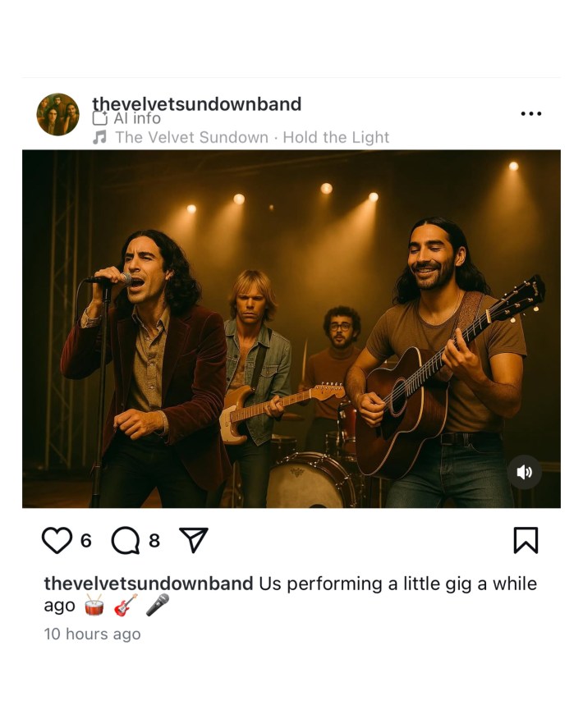583x728 pixels.
Task: Open the three-dot more options menu
Action: click(531, 114)
